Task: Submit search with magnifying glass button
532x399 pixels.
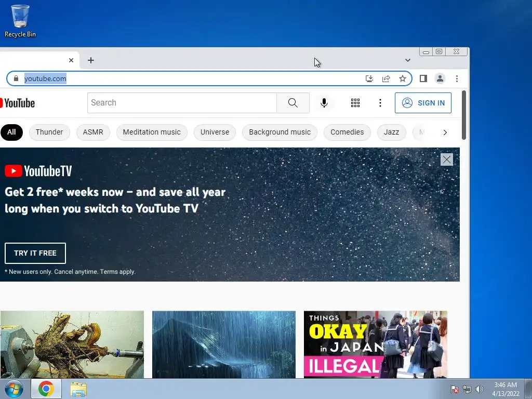Action: [x=293, y=103]
